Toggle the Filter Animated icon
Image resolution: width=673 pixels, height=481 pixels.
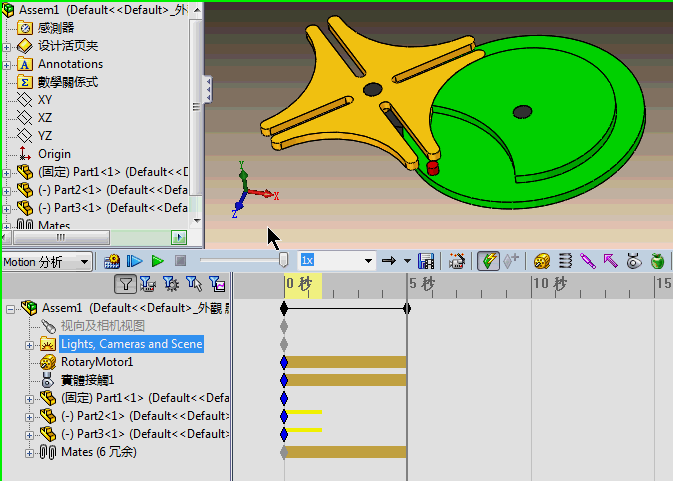tap(148, 284)
